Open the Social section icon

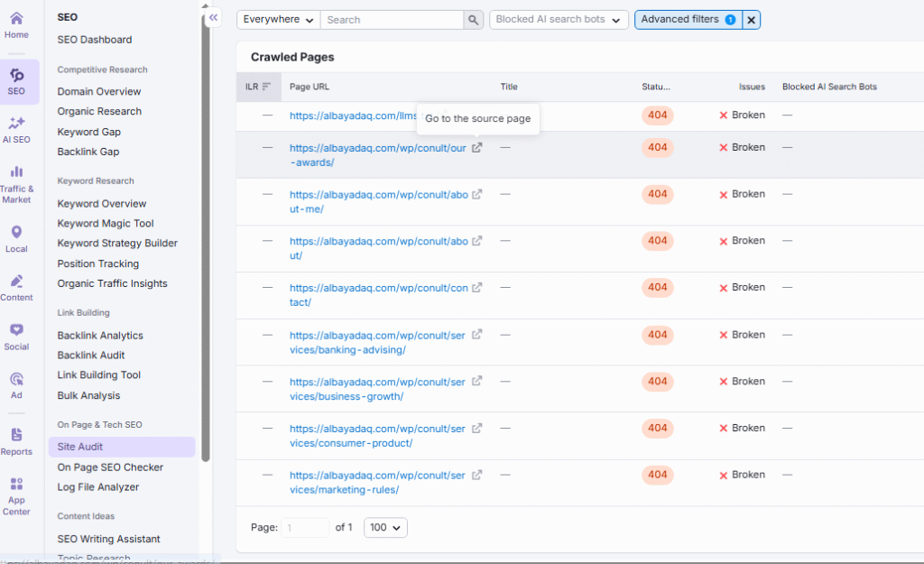pyautogui.click(x=16, y=330)
